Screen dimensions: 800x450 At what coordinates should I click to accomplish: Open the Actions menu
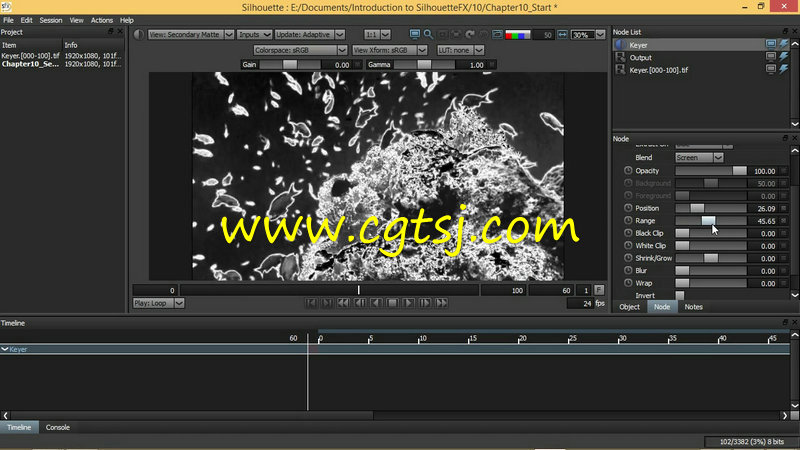102,20
